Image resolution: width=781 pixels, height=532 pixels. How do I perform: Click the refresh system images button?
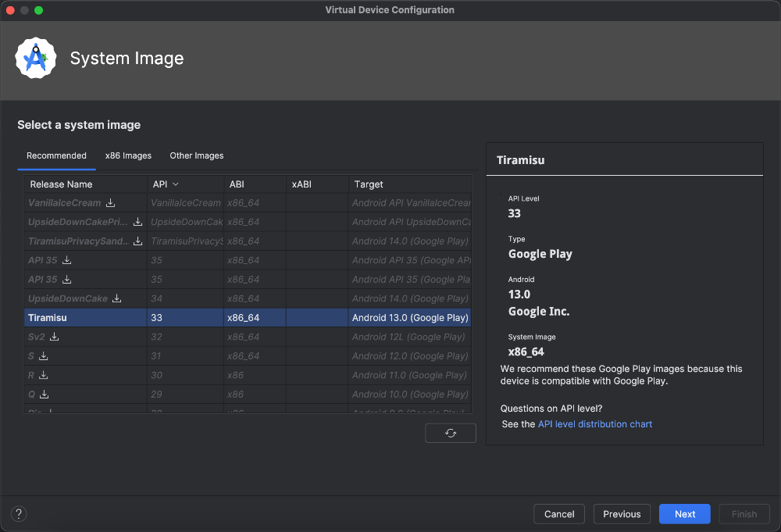(451, 433)
